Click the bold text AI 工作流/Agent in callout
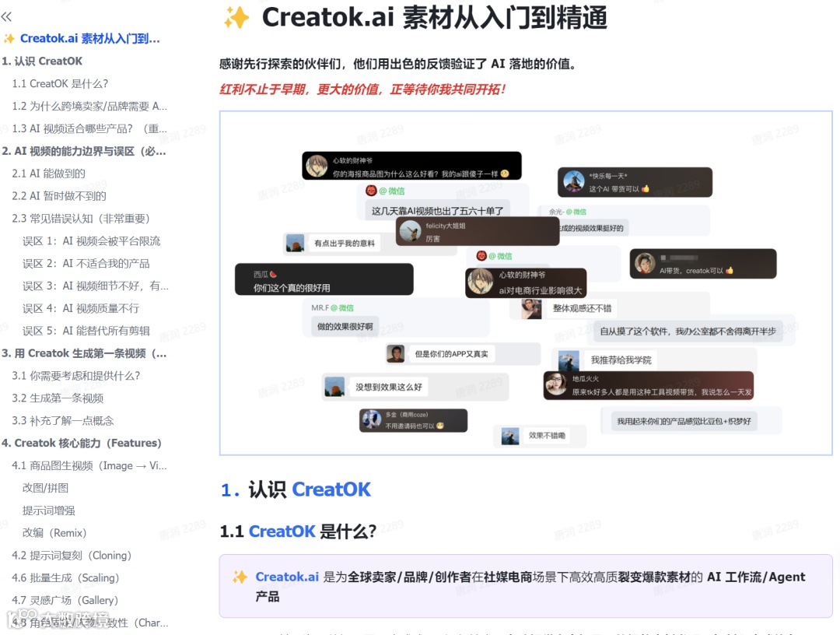 pos(756,577)
